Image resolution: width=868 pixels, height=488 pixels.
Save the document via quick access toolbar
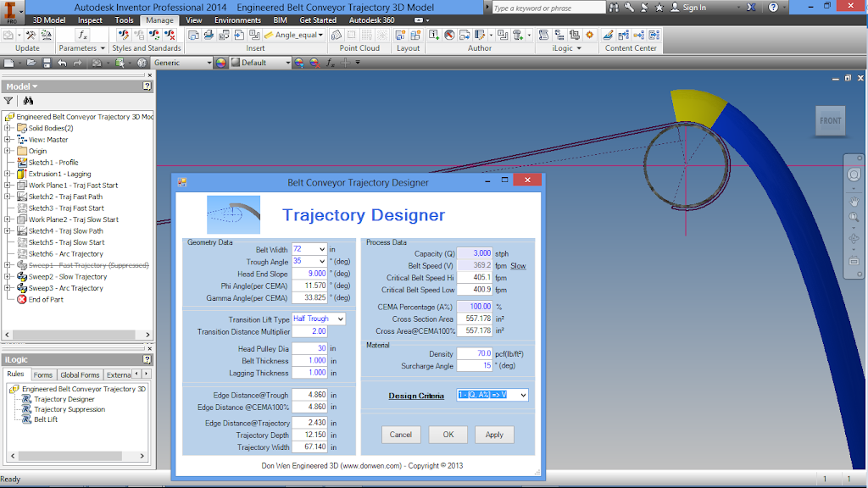47,63
